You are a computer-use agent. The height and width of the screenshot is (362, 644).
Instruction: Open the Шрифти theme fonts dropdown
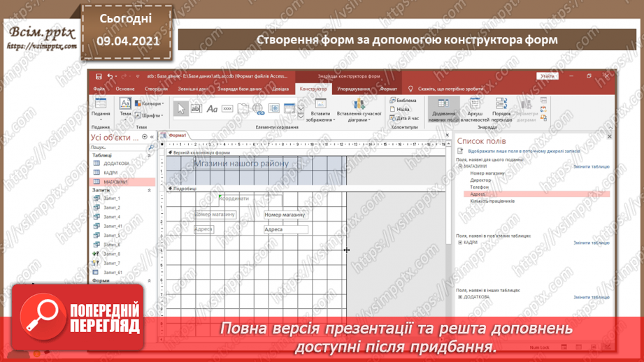pyautogui.click(x=150, y=115)
